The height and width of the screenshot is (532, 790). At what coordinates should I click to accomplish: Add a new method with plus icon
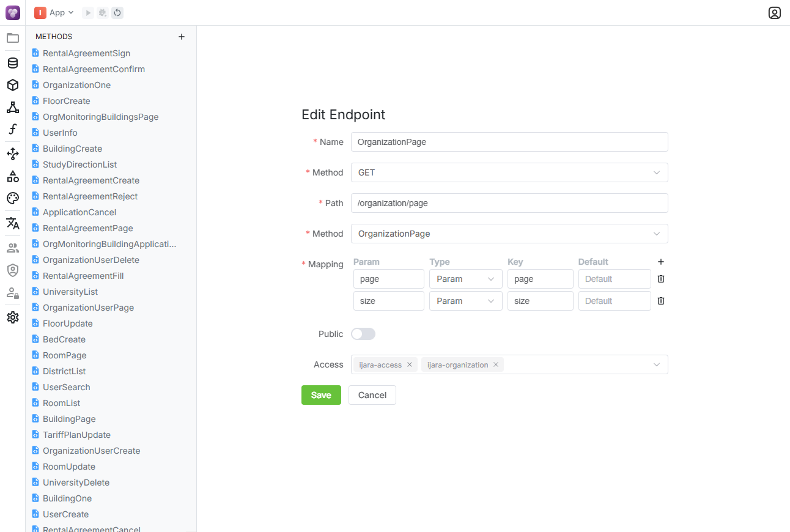(x=182, y=37)
